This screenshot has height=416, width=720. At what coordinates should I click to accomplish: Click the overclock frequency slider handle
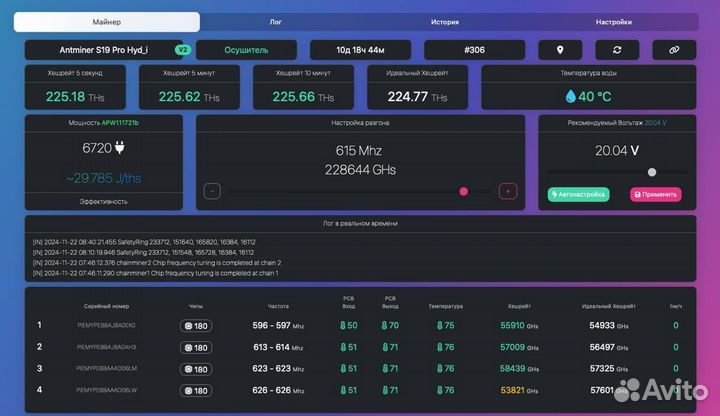pyautogui.click(x=463, y=191)
